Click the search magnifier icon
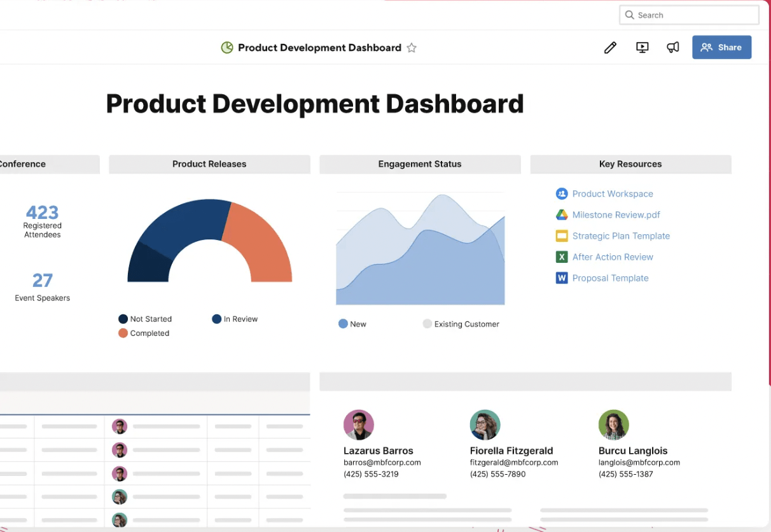Screen dimensions: 771x532 pyautogui.click(x=630, y=15)
